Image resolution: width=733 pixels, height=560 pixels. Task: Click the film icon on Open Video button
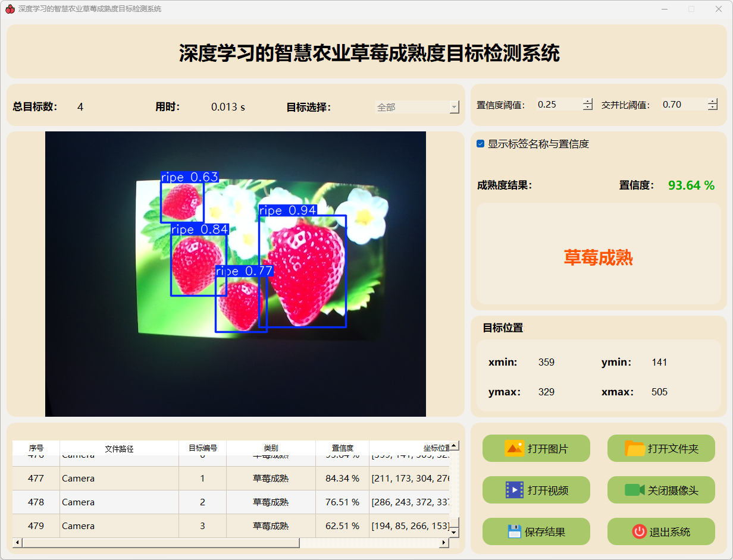click(x=514, y=490)
